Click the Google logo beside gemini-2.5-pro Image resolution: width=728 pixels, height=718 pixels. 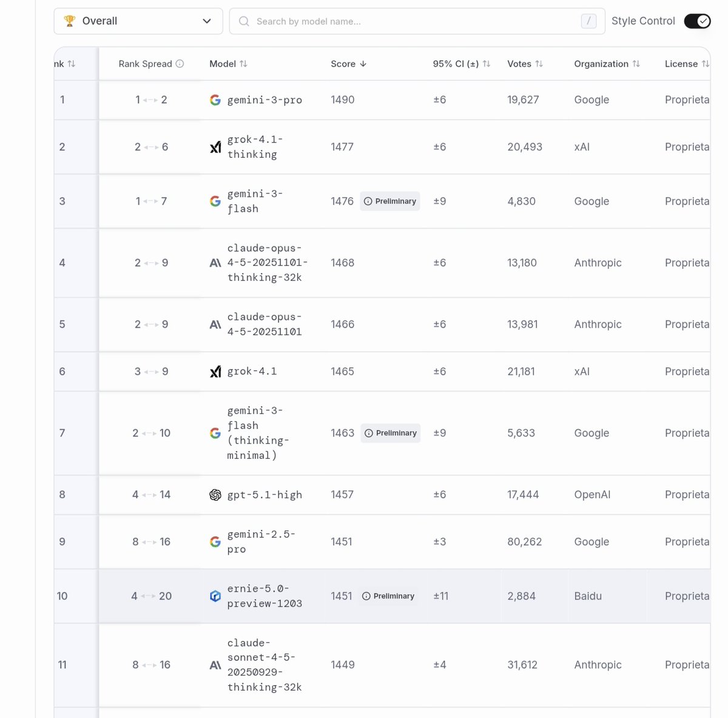pos(215,541)
